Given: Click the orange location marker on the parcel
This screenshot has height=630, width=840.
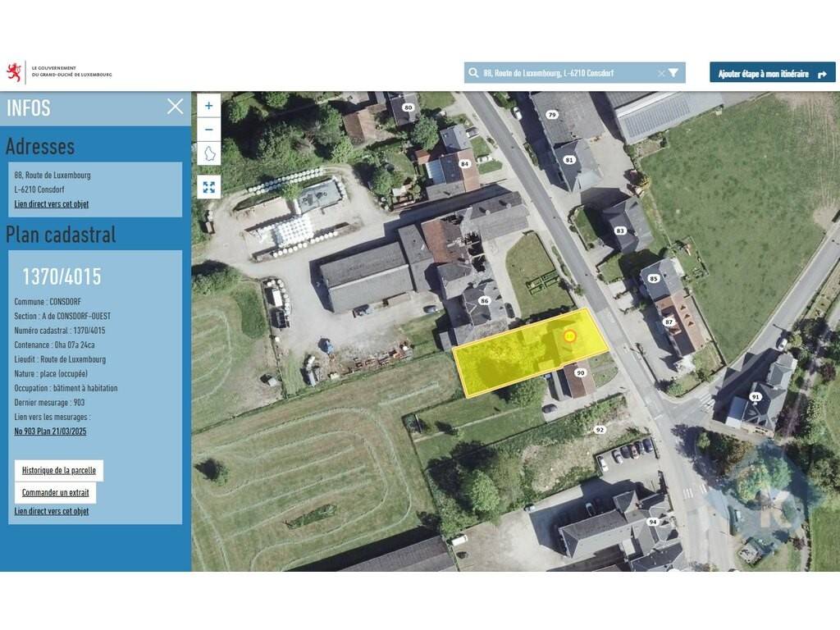Looking at the screenshot, I should (x=570, y=336).
